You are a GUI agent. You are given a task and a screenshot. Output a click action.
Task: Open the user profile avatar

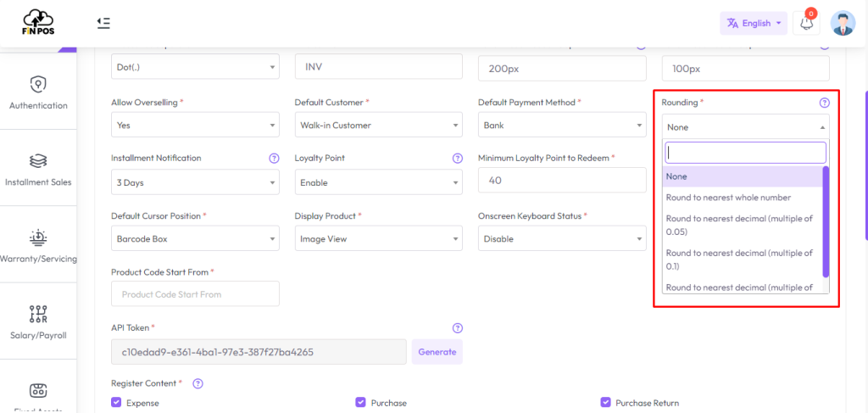(x=843, y=23)
